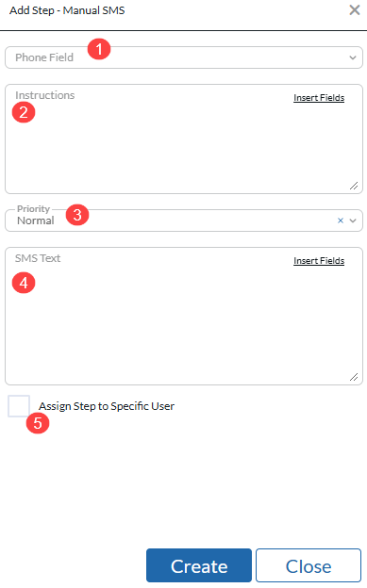
Task: Check the Assign Step to Specific User box
Action: tap(19, 406)
